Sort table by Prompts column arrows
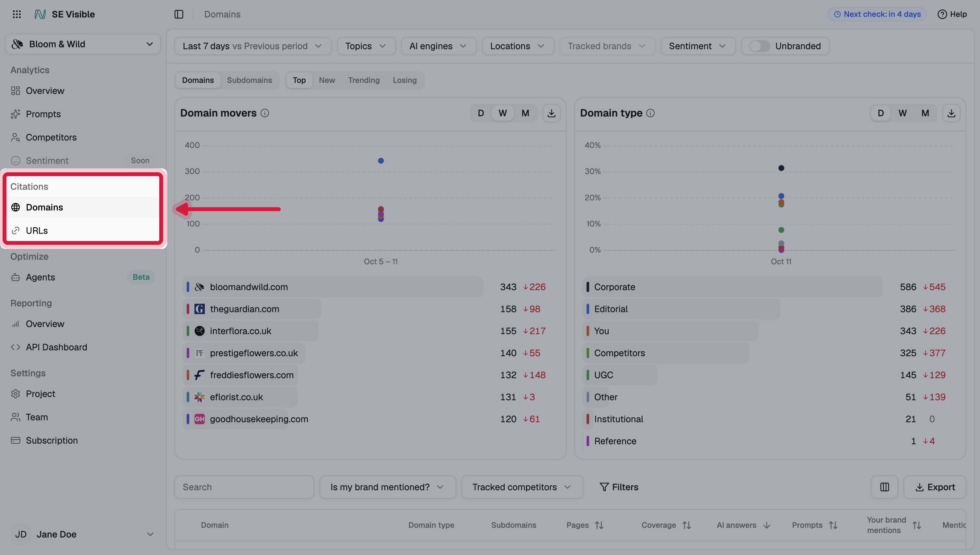980x555 pixels. tap(833, 525)
